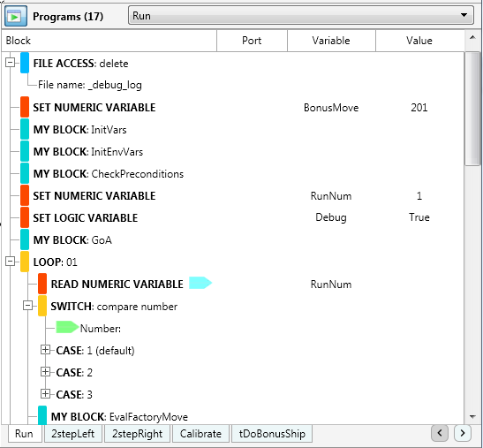Screen dimensions: 483x448
Task: Click the vertical scrollbar thumb
Action: pyautogui.click(x=472, y=110)
